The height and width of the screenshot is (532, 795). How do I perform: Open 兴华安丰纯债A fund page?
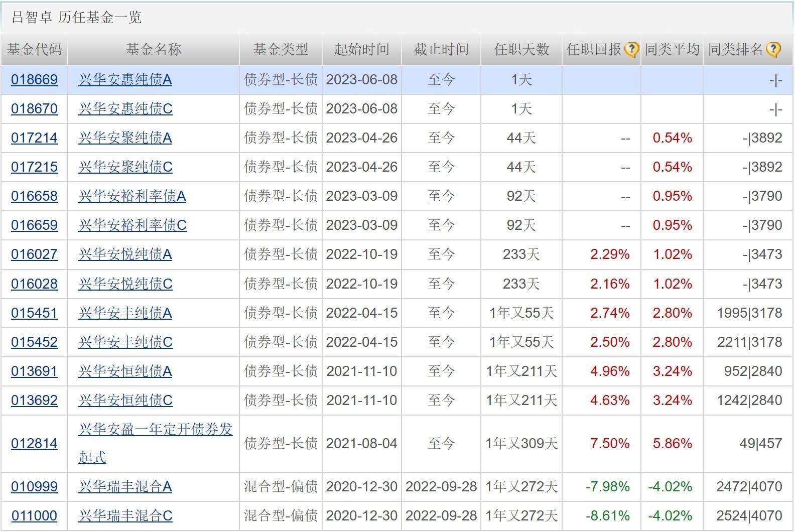tap(125, 313)
